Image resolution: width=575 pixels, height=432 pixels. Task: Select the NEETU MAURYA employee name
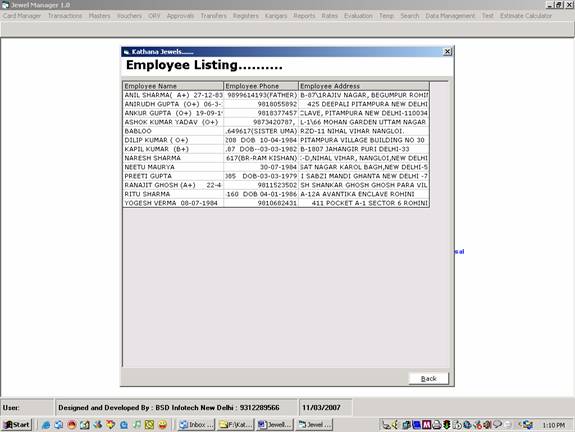[173, 167]
